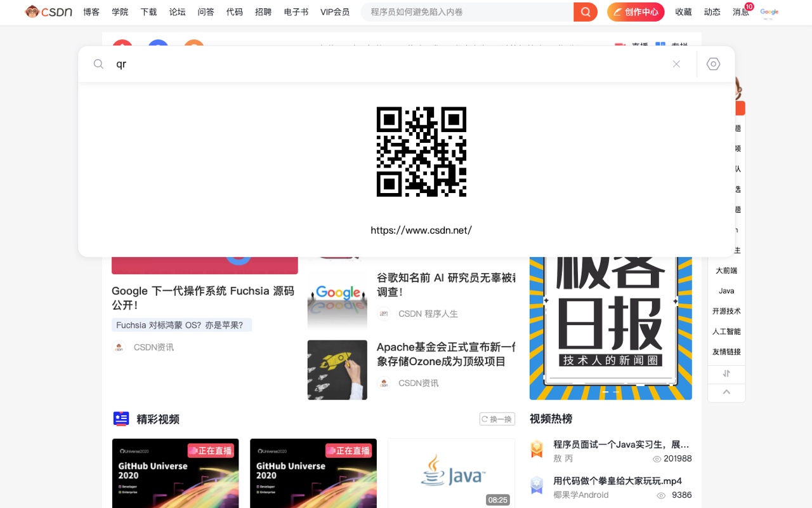Image resolution: width=812 pixels, height=508 pixels.
Task: Click the rocket drawing article thumbnail
Action: tap(337, 370)
